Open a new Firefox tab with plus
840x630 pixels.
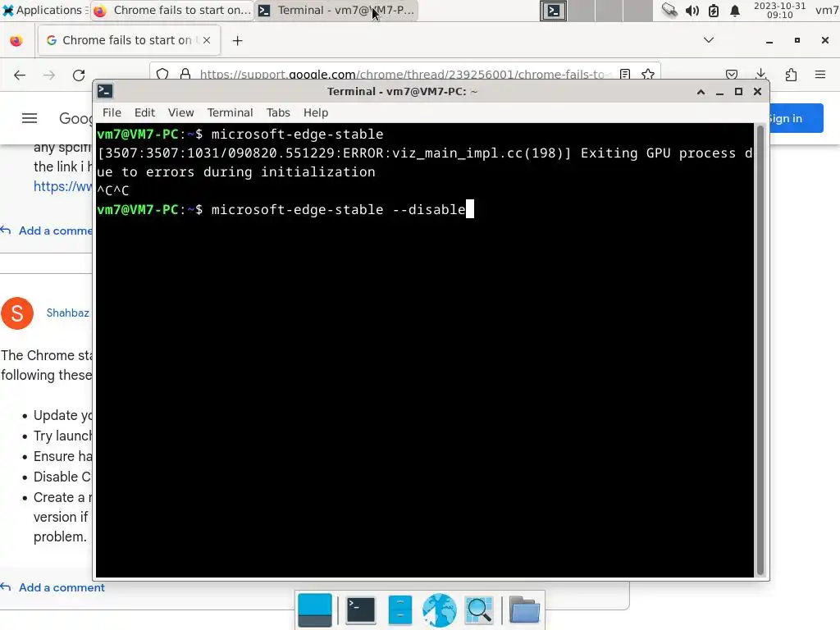pyautogui.click(x=237, y=41)
